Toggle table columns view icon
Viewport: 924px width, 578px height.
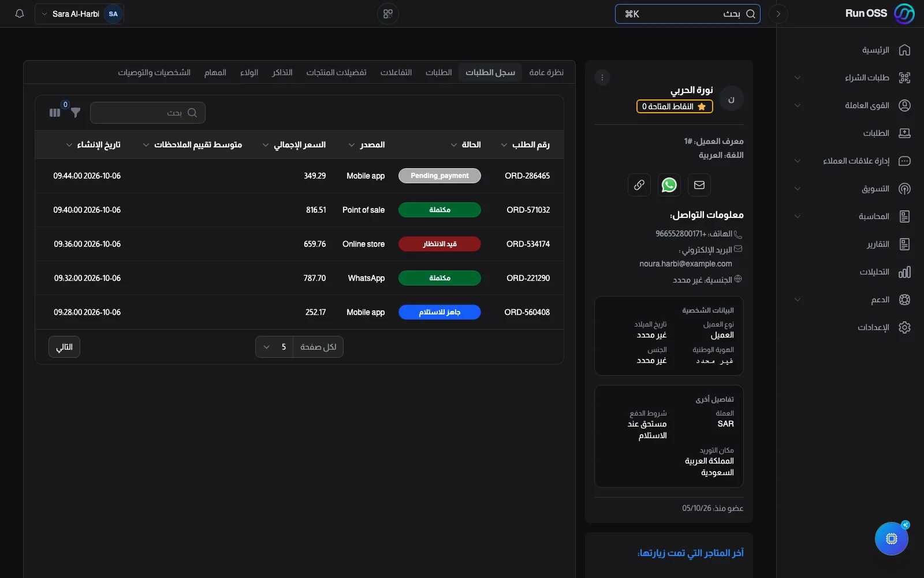tap(55, 113)
